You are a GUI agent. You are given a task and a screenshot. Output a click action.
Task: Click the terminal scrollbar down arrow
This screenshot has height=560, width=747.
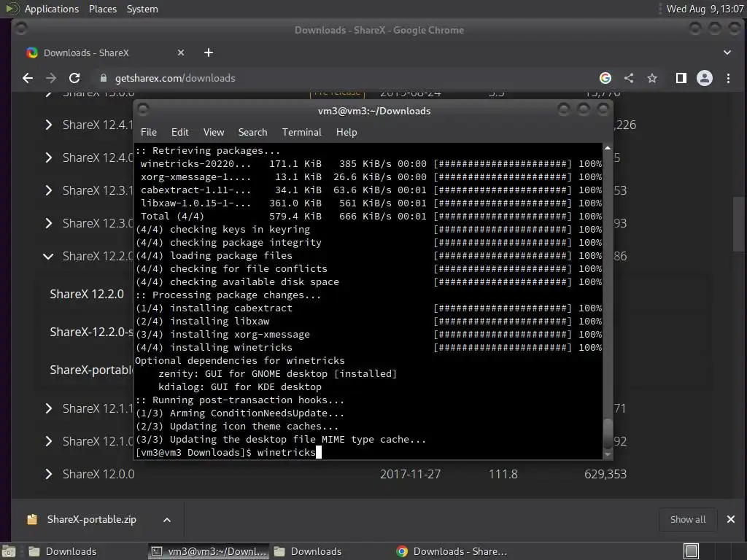tap(608, 455)
